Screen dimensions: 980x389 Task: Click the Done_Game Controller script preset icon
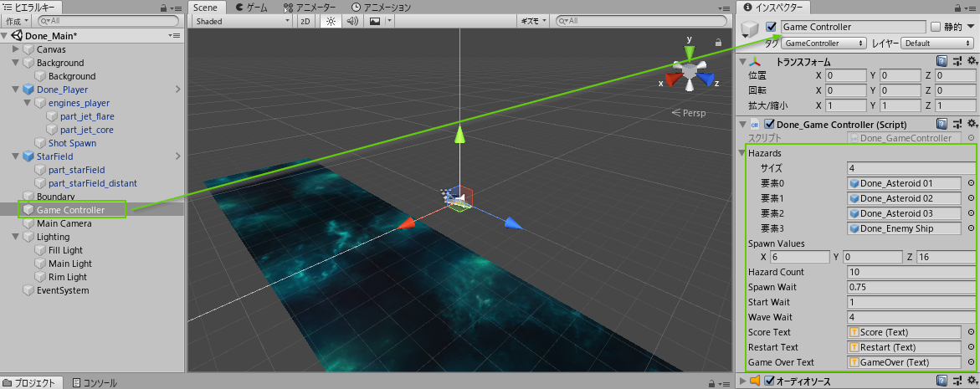click(x=957, y=124)
